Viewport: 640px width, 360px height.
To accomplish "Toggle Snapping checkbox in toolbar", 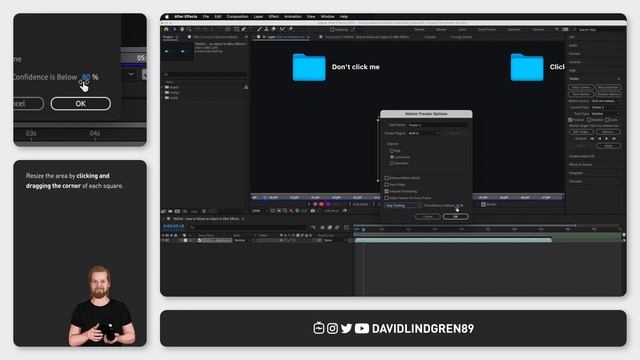I will (x=332, y=30).
